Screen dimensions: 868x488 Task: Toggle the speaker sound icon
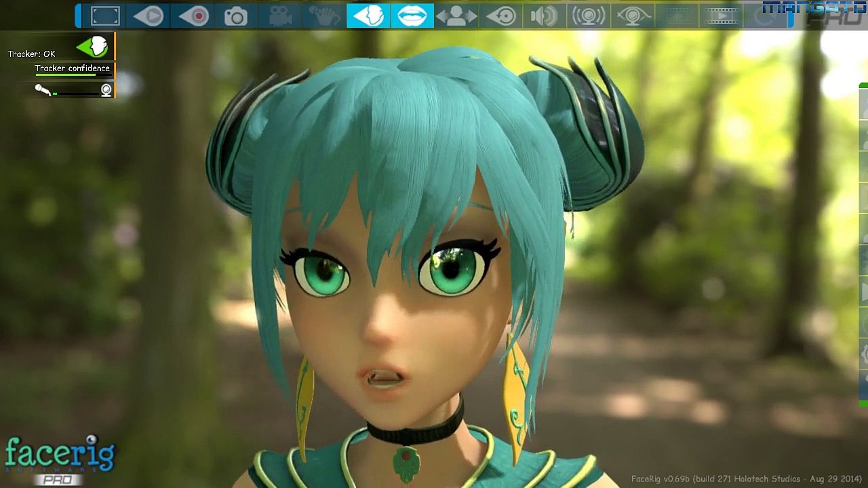click(x=545, y=16)
